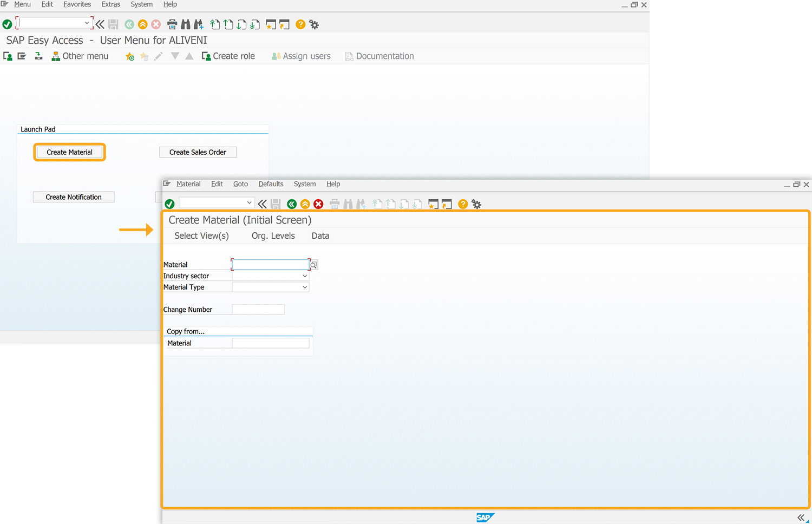The height and width of the screenshot is (524, 812).
Task: Focus the Copy from Material input field
Action: click(x=271, y=343)
